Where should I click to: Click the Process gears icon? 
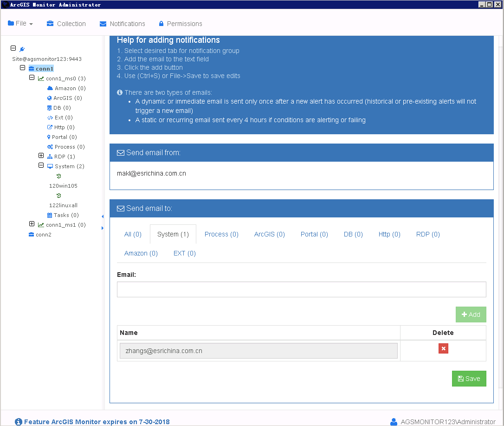tap(50, 147)
